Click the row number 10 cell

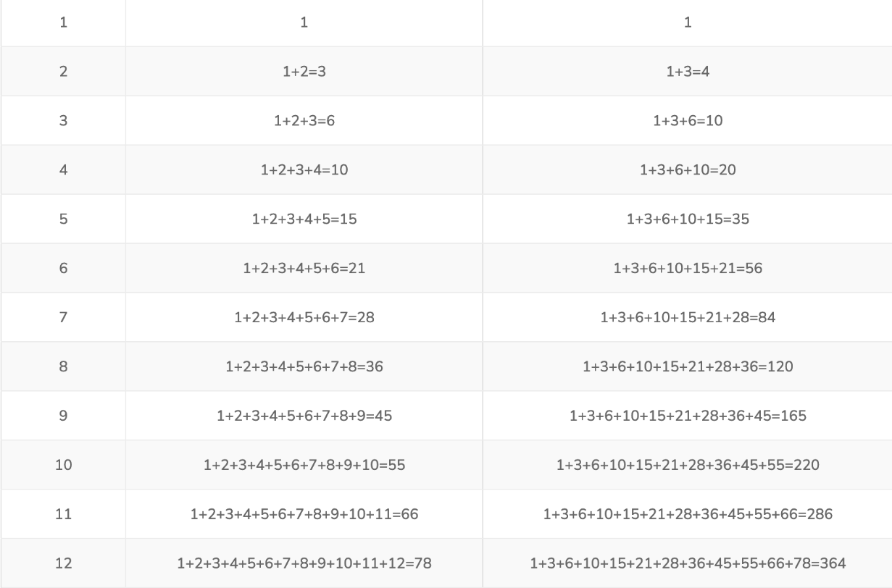point(63,466)
